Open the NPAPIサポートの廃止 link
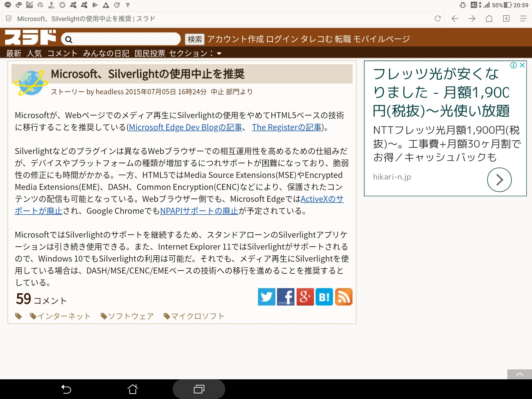532x399 pixels. tap(199, 211)
